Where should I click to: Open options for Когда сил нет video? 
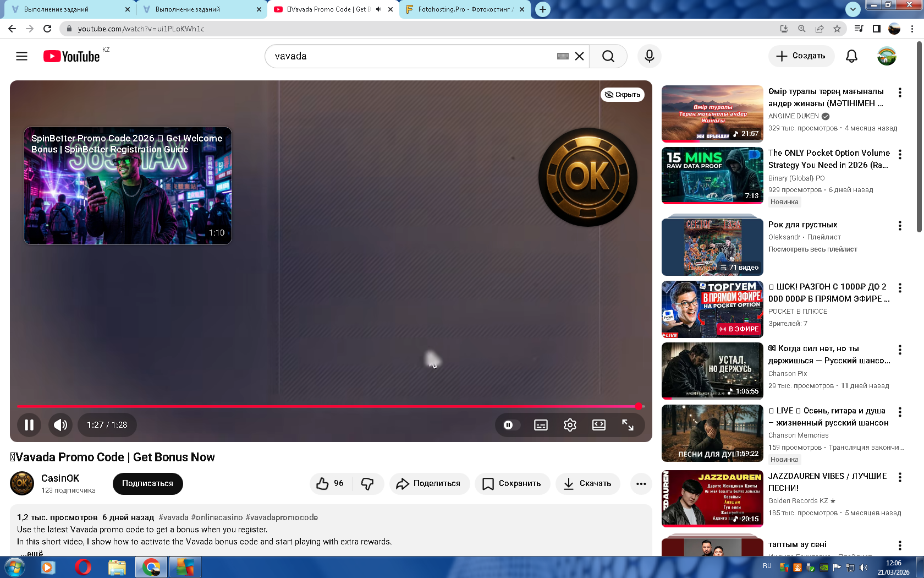(900, 350)
